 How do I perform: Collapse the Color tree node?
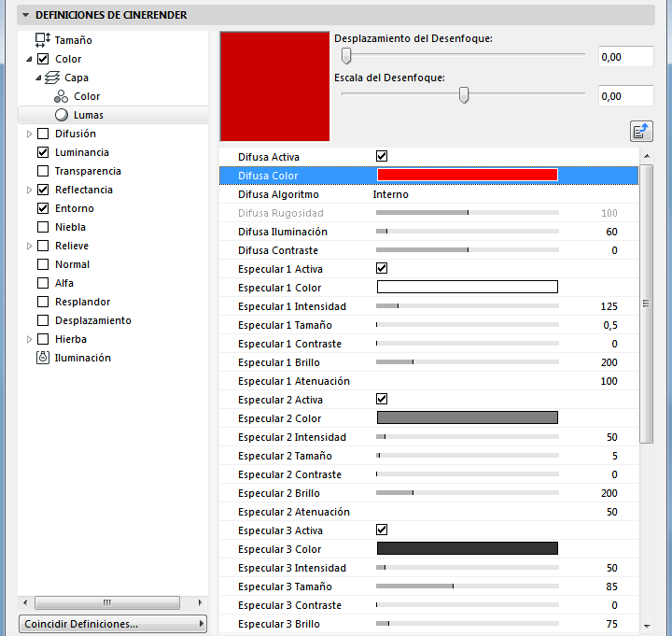[x=29, y=59]
